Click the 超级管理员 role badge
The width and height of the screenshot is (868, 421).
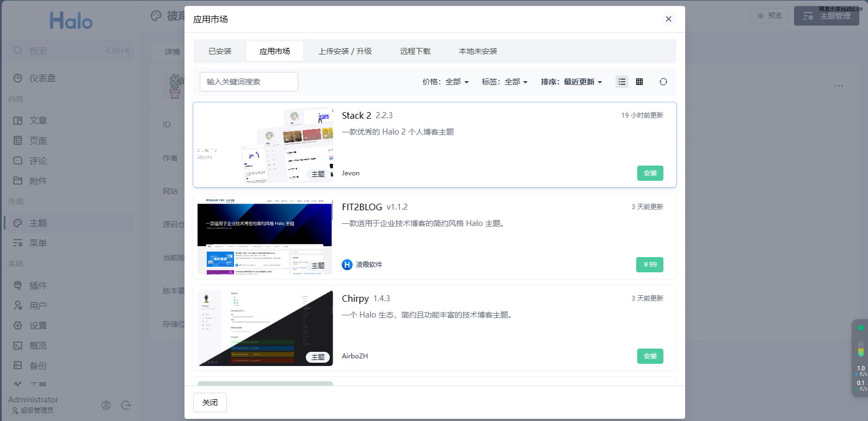[x=33, y=411]
